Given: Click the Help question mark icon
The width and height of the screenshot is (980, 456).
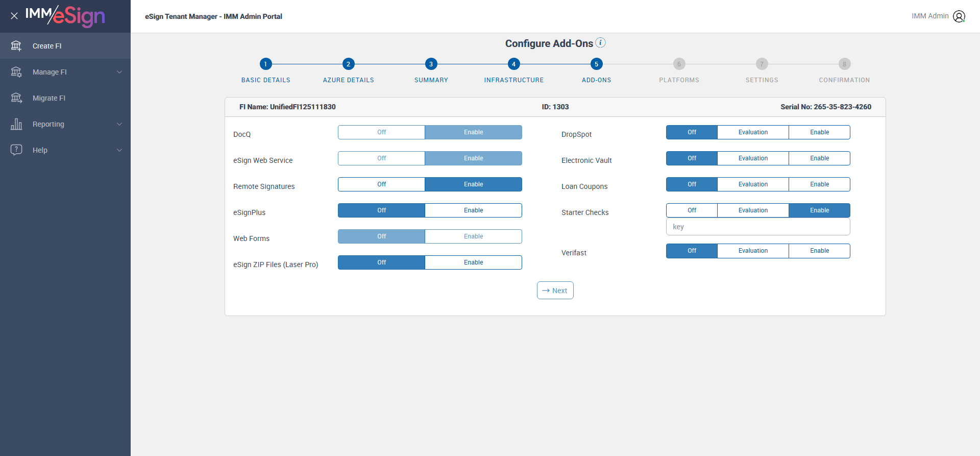Looking at the screenshot, I should (x=16, y=150).
